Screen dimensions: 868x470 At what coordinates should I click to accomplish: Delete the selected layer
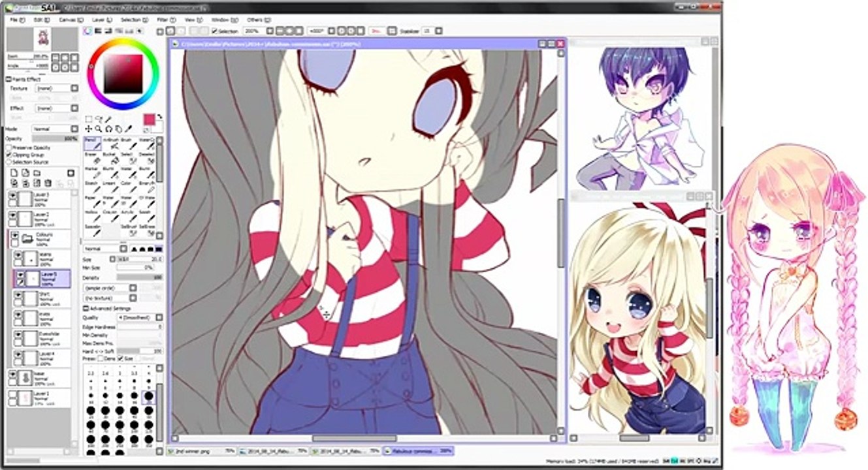tap(47, 183)
